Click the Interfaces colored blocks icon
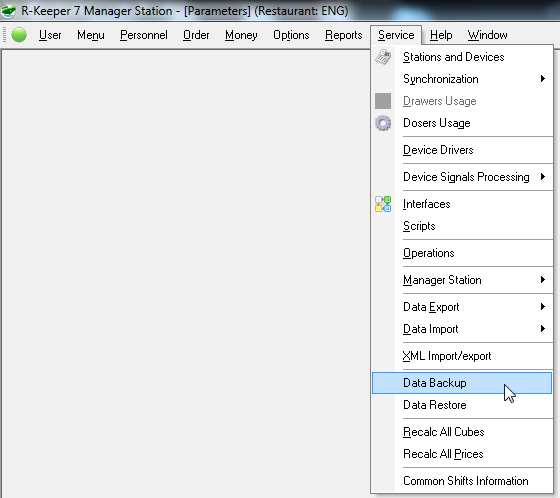 click(383, 204)
